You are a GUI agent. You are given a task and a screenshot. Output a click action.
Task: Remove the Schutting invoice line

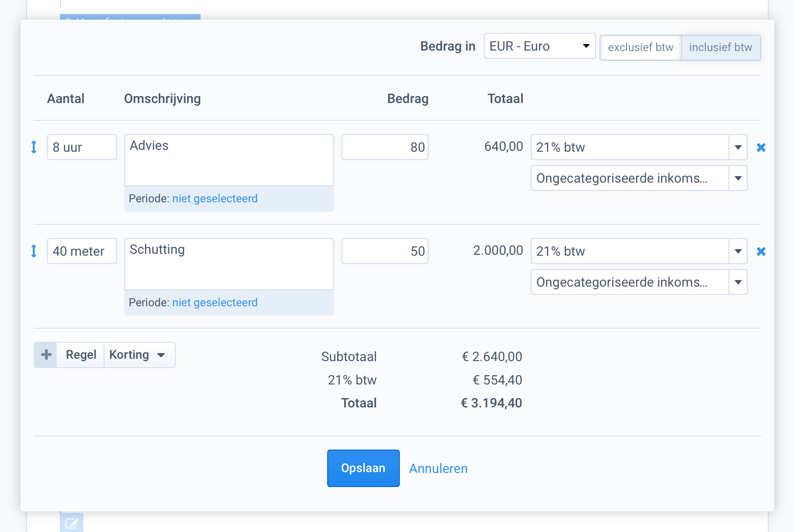(x=761, y=251)
